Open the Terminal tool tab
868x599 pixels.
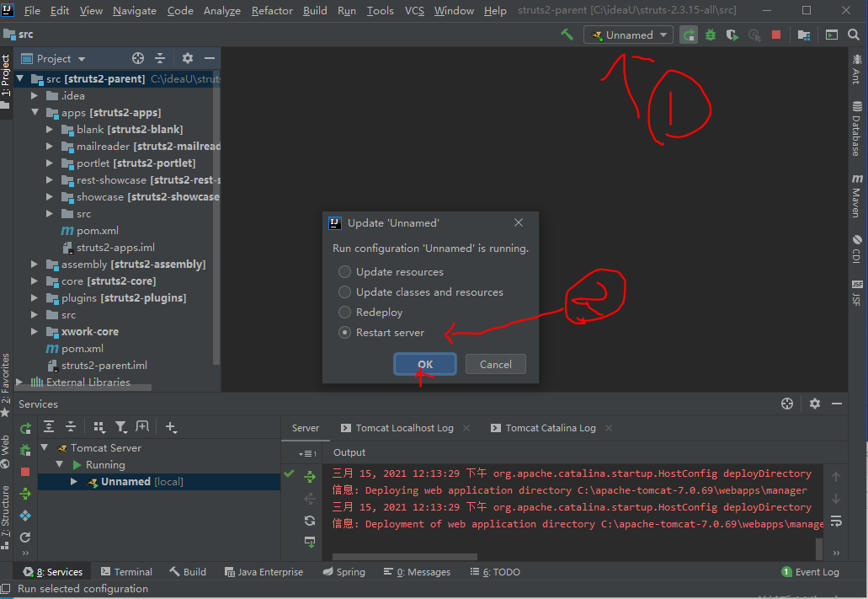127,572
